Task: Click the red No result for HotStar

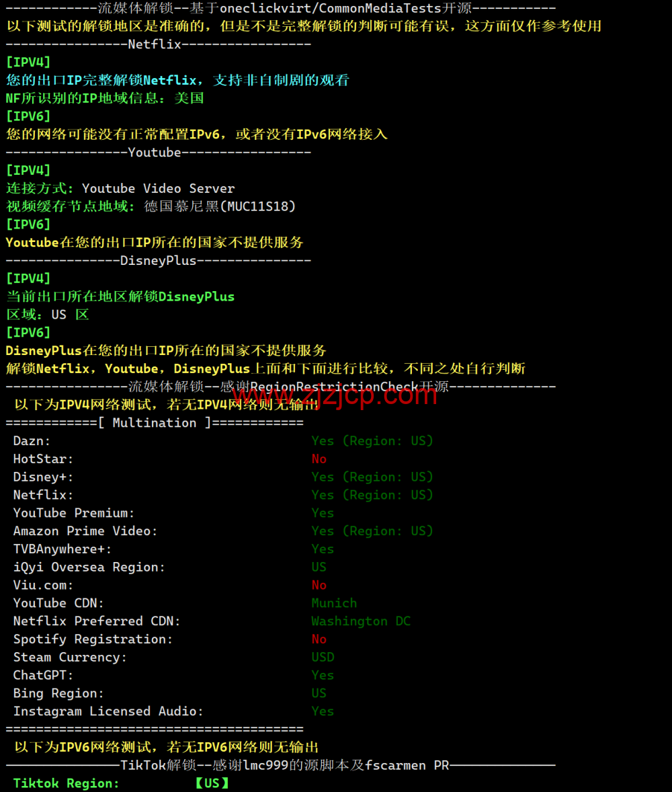Action: click(319, 459)
